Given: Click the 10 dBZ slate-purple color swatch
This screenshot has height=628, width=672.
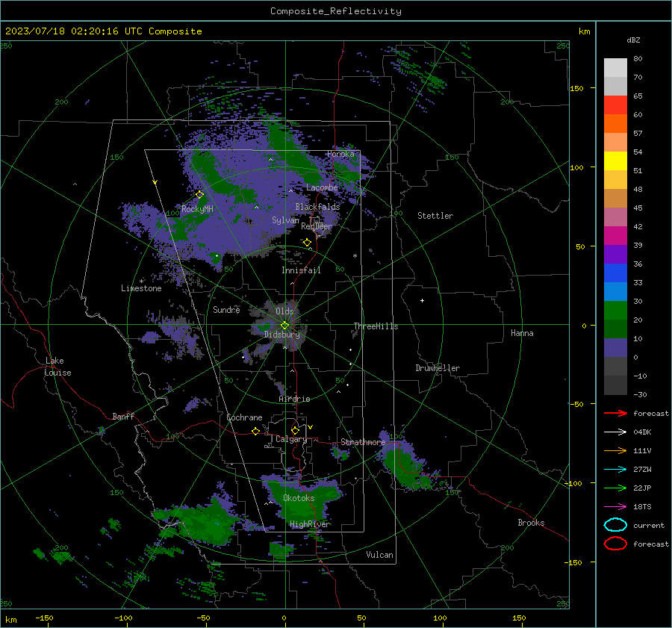Looking at the screenshot, I should (x=615, y=348).
